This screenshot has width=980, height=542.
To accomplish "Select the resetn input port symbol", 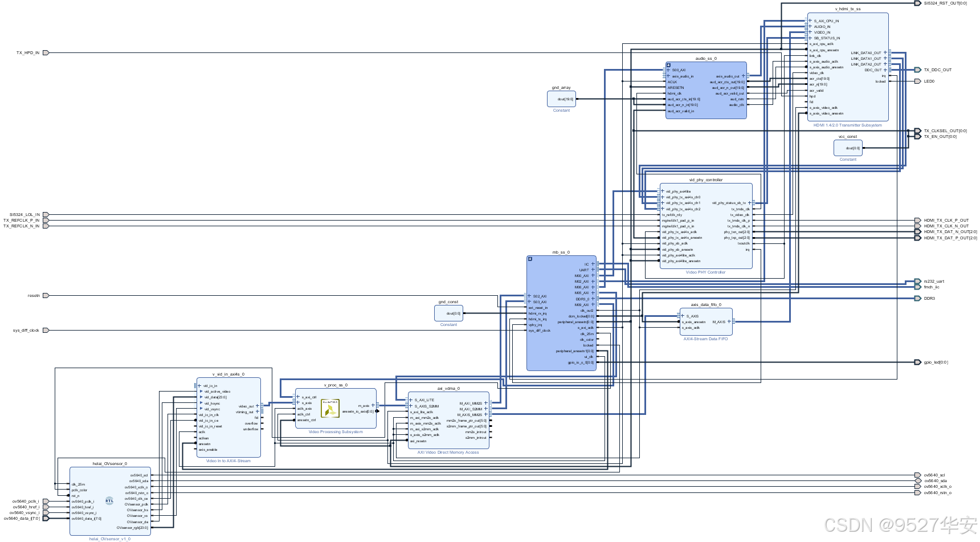I will coord(46,295).
